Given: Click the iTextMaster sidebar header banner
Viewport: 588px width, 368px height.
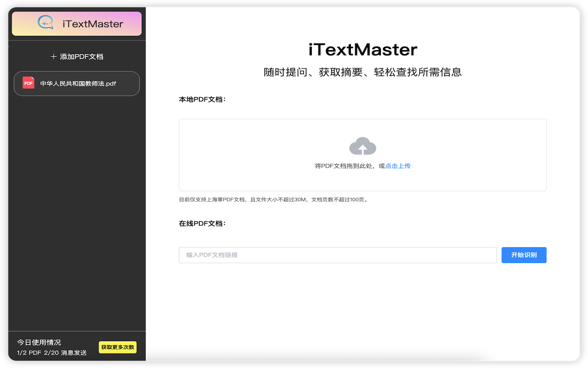Looking at the screenshot, I should pos(77,23).
